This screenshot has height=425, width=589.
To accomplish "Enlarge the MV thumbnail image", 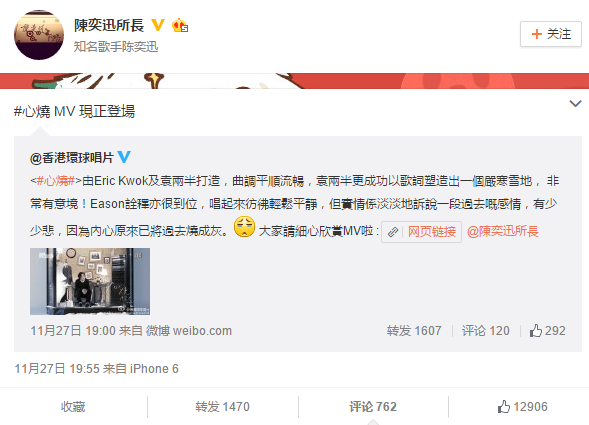I will 90,281.
